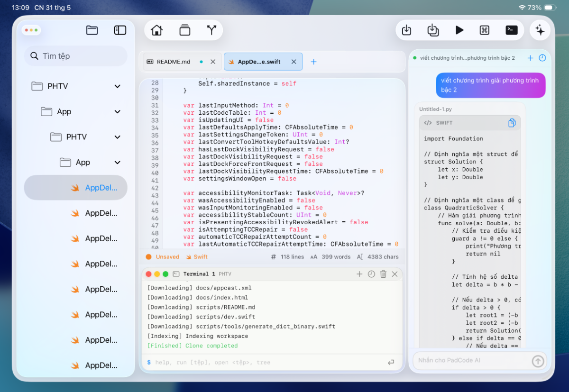569x392 pixels.
Task: Click the stacked download-all icon
Action: tap(433, 30)
